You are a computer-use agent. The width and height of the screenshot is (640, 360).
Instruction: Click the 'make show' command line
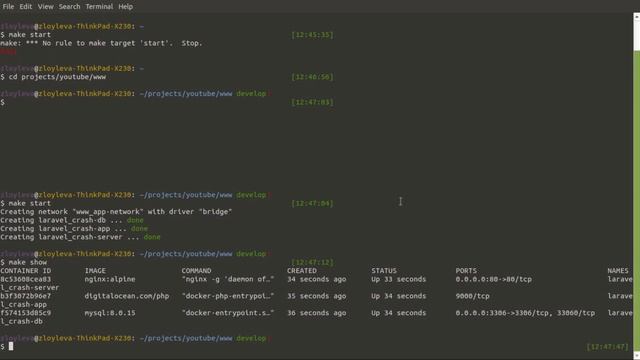(24, 262)
